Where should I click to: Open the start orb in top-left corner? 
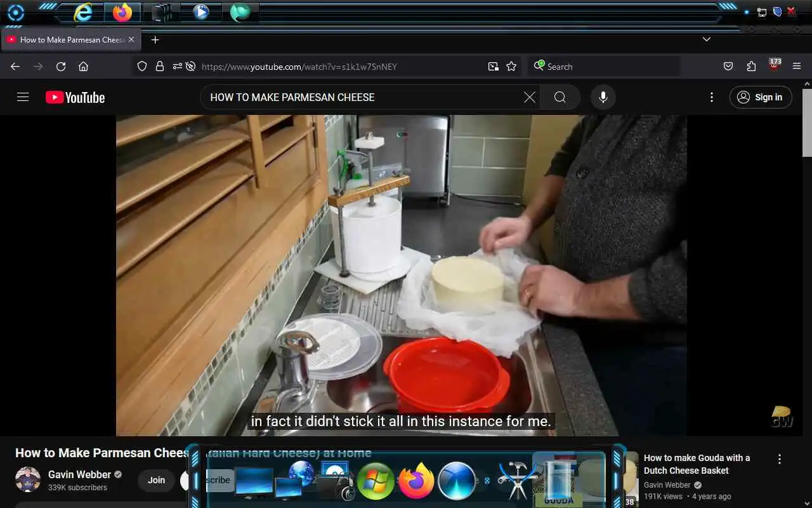pyautogui.click(x=15, y=12)
